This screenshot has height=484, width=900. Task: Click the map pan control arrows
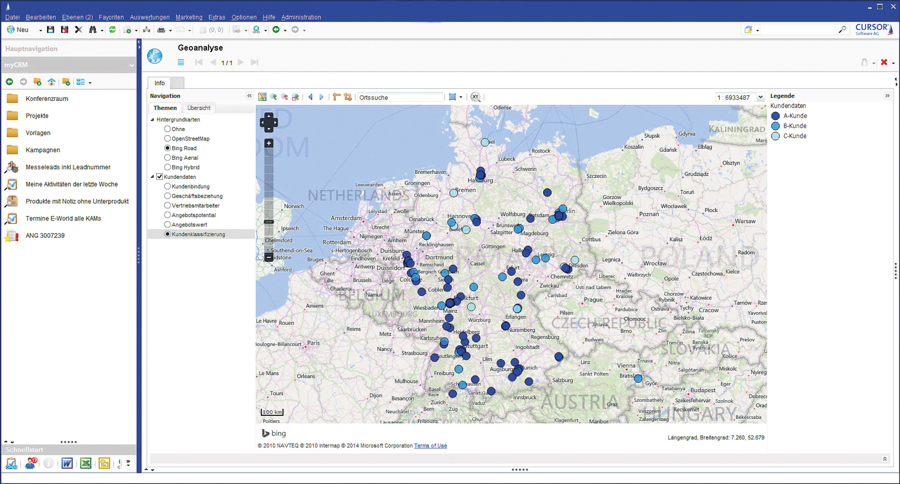pos(268,122)
